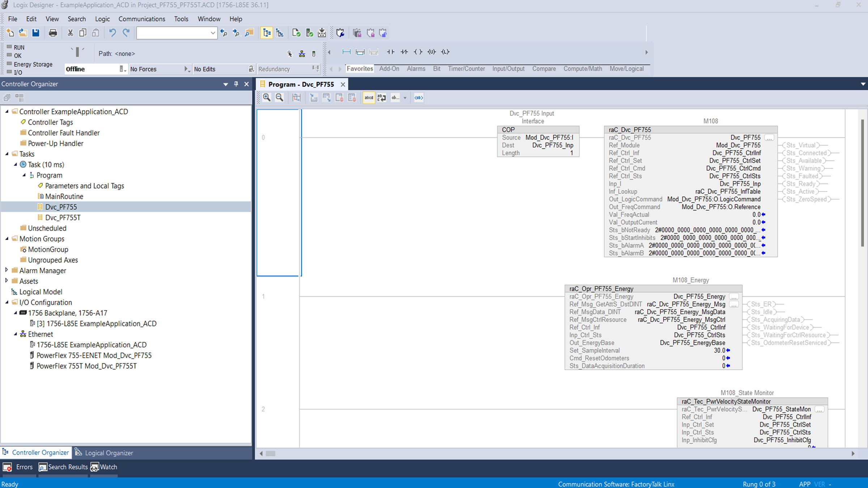Viewport: 868px width, 488px height.
Task: Open the Communications menu
Action: (x=142, y=19)
